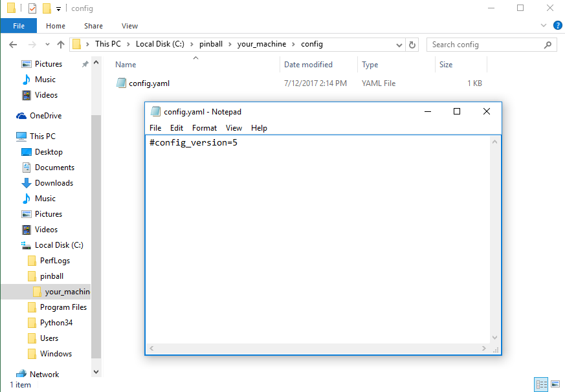This screenshot has width=565, height=392.
Task: Click the config.yaml file icon in list
Action: click(x=121, y=83)
